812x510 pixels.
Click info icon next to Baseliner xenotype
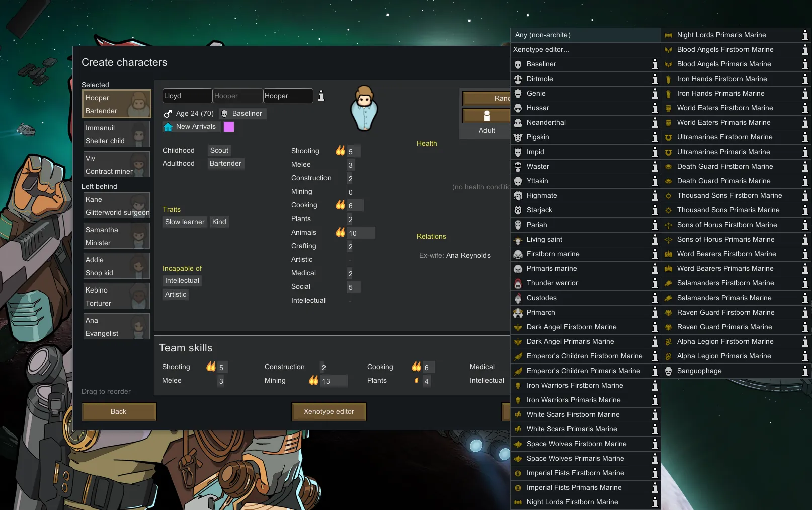655,64
